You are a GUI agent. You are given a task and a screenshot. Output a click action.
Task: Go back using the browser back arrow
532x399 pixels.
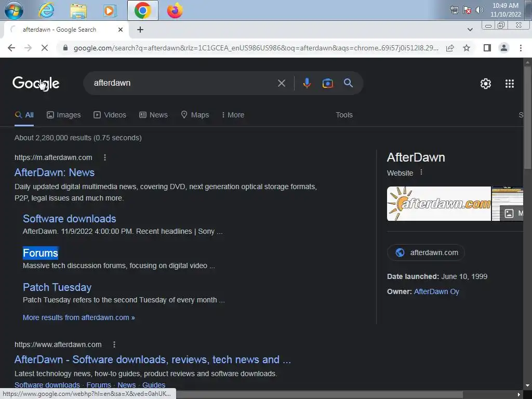[x=11, y=48]
